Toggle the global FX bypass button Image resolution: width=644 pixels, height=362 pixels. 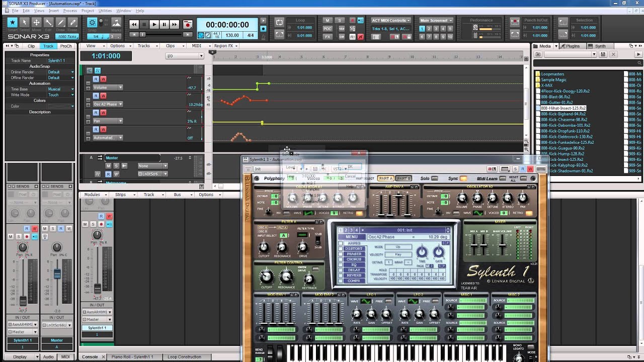(x=328, y=37)
